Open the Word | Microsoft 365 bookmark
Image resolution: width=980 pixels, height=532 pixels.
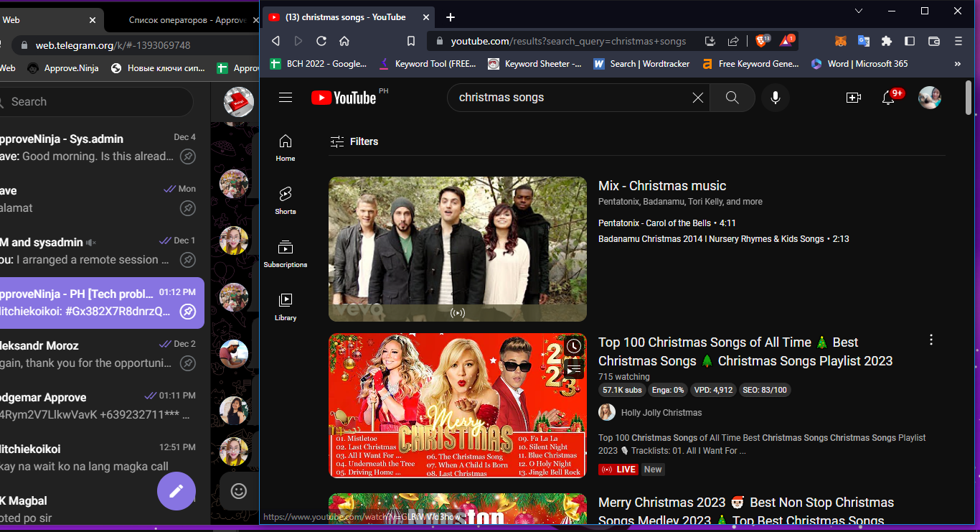859,64
